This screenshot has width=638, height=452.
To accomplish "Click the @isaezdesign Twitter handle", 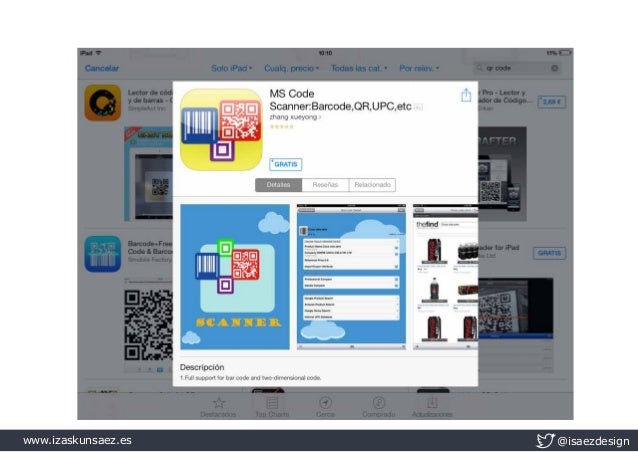I will [x=593, y=441].
